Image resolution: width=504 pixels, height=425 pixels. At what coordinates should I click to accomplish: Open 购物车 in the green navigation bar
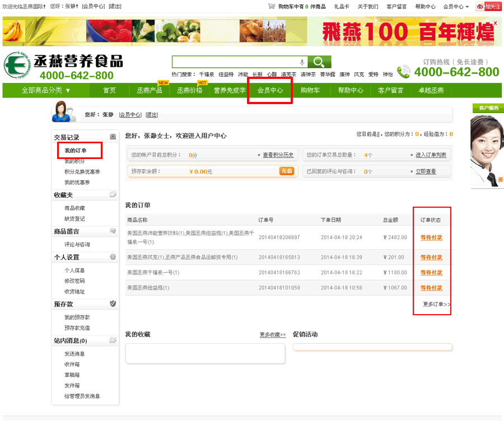tap(310, 90)
